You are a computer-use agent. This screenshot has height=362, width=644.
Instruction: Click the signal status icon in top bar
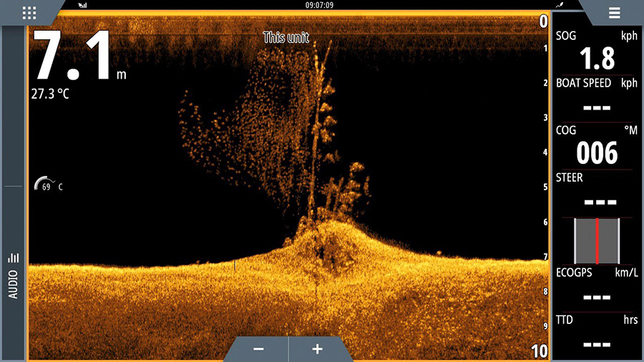(x=83, y=5)
